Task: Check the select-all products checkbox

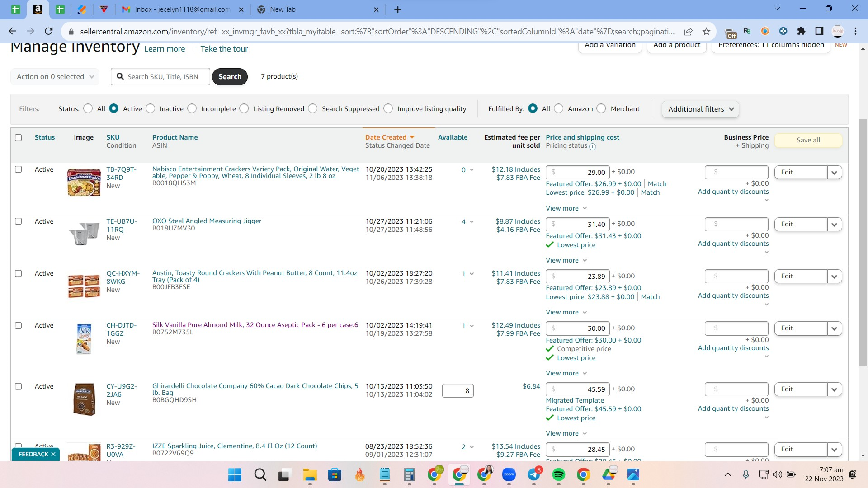Action: click(19, 137)
